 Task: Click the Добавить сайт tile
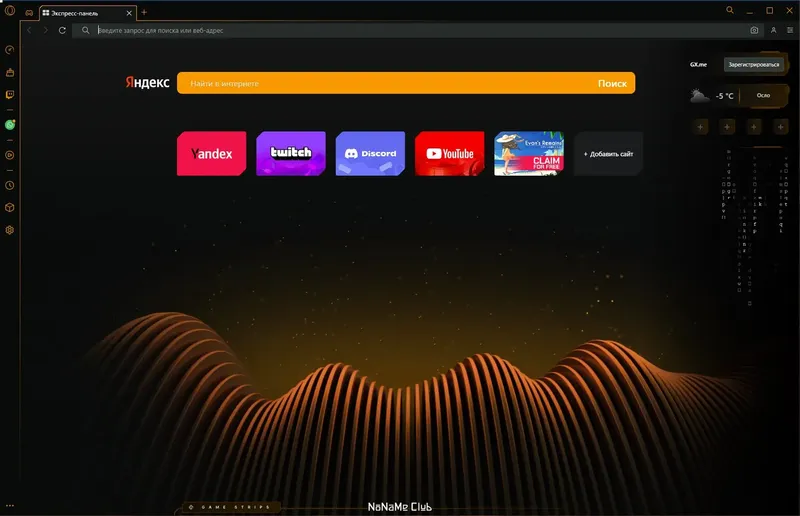[x=608, y=154]
